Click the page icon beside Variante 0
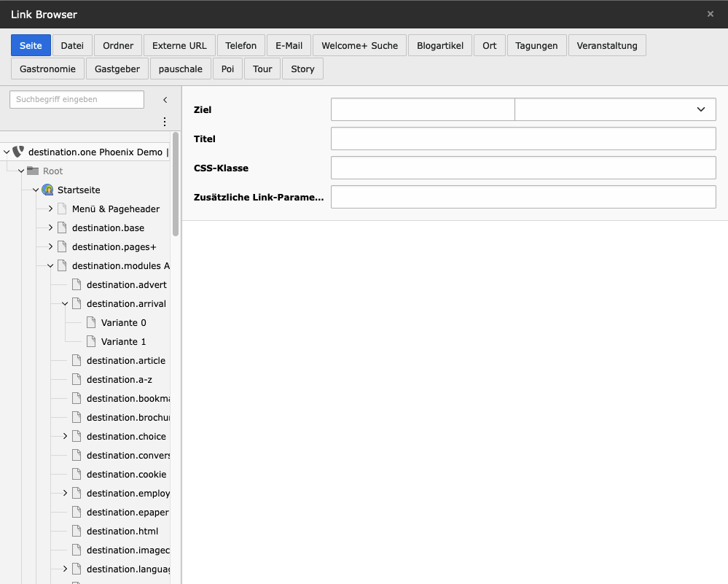The width and height of the screenshot is (728, 584). (x=91, y=322)
